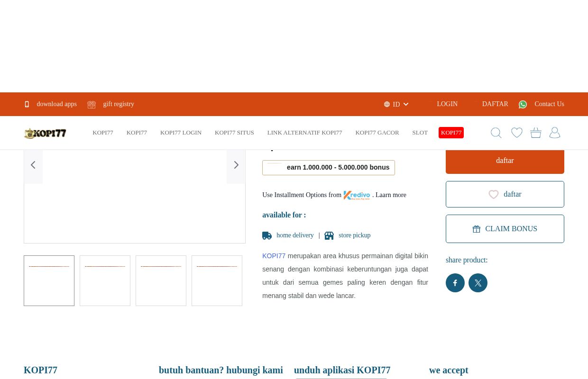Click the CLAIM BONUS button

(x=505, y=229)
